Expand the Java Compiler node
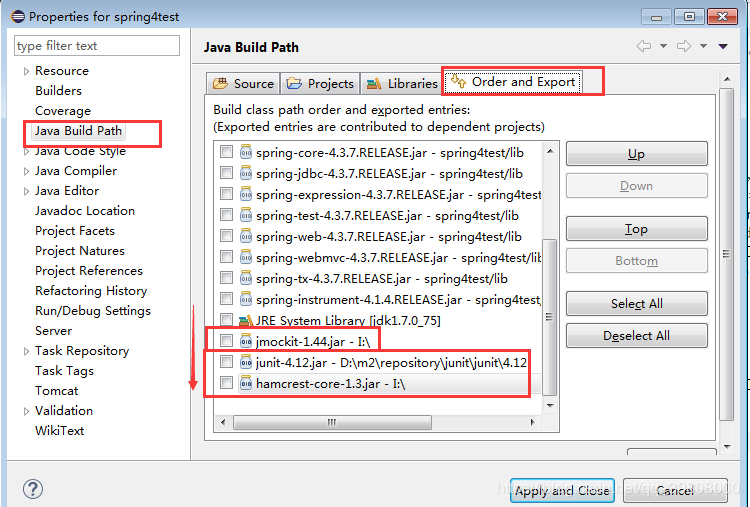Screen dimensions: 750x507 point(26,171)
